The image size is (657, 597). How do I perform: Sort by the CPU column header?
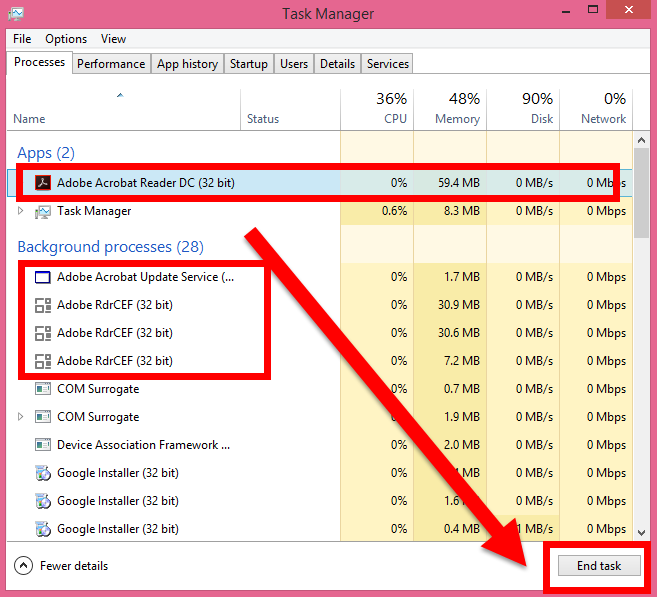click(377, 110)
